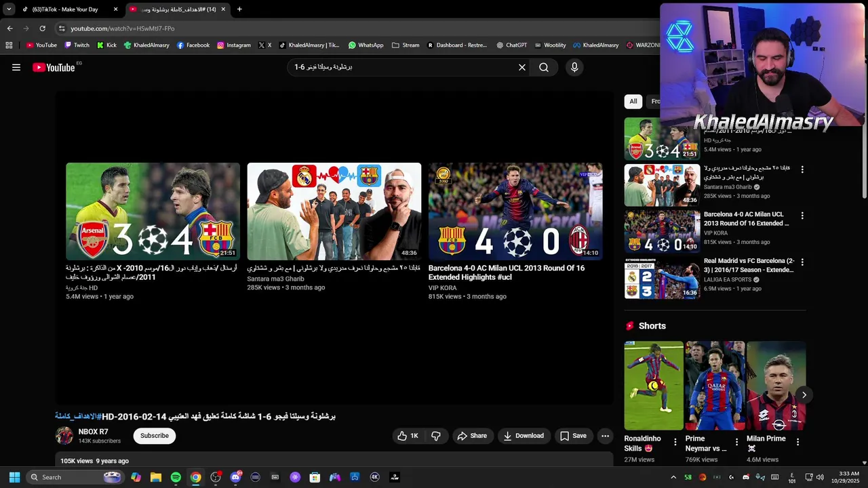The height and width of the screenshot is (488, 868).
Task: Open NBOX R7 channel avatar
Action: 64,436
